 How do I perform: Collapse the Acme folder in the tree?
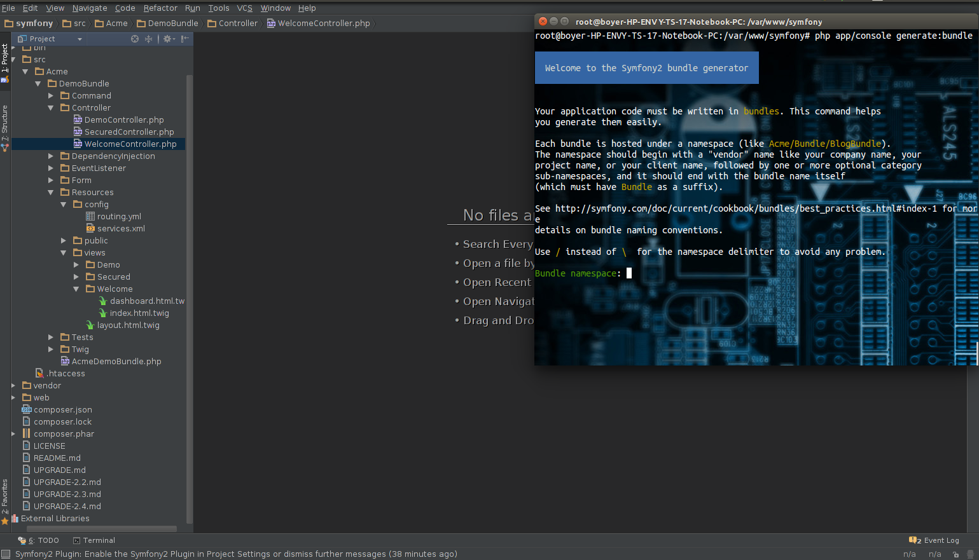(x=25, y=72)
